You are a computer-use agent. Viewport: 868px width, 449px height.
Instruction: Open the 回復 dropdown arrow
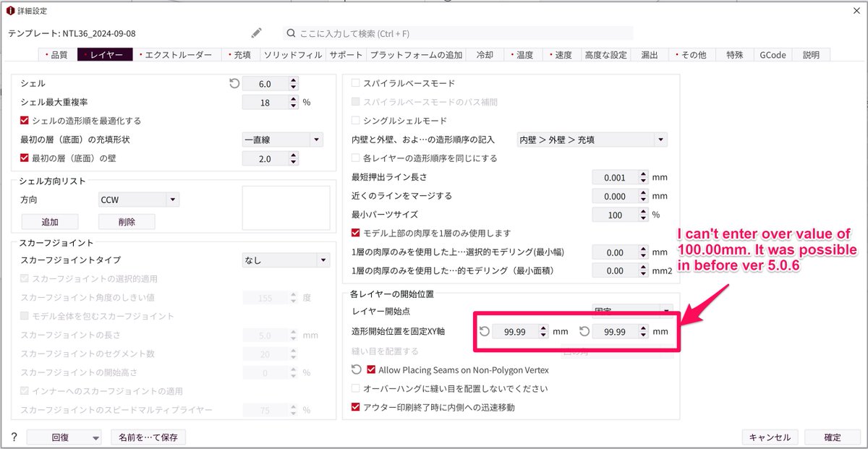click(x=96, y=437)
